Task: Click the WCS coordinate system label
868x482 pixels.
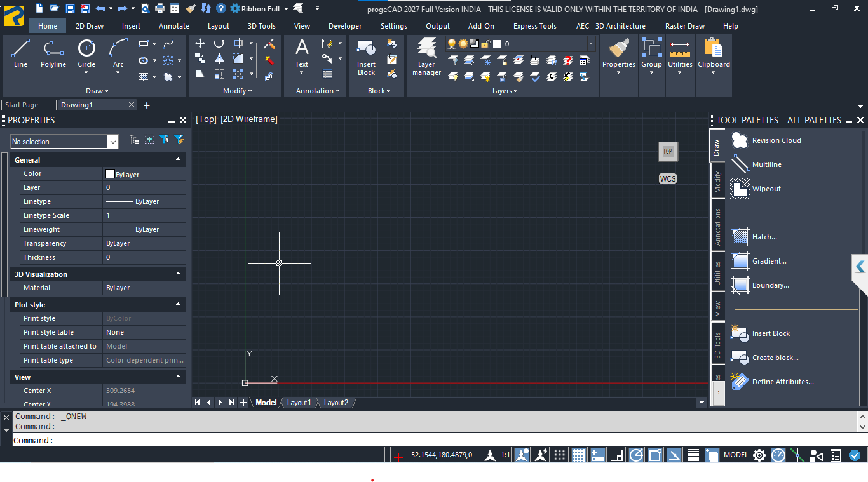Action: 668,179
